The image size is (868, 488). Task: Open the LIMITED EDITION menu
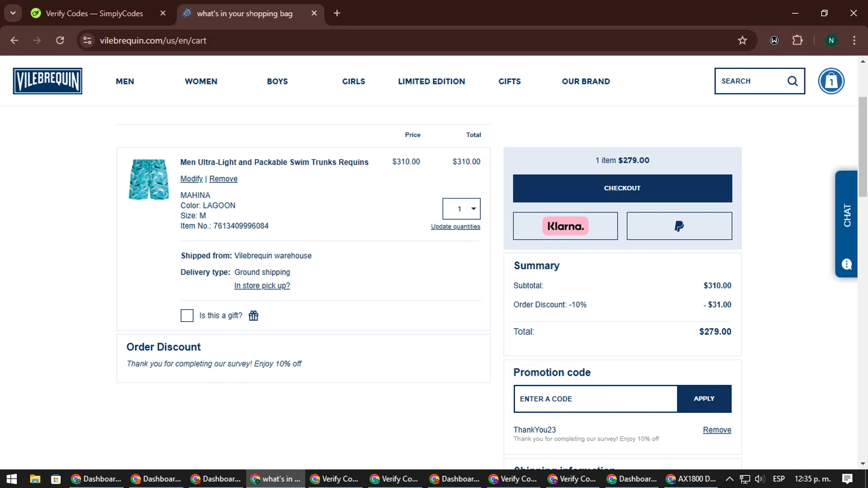coord(432,82)
